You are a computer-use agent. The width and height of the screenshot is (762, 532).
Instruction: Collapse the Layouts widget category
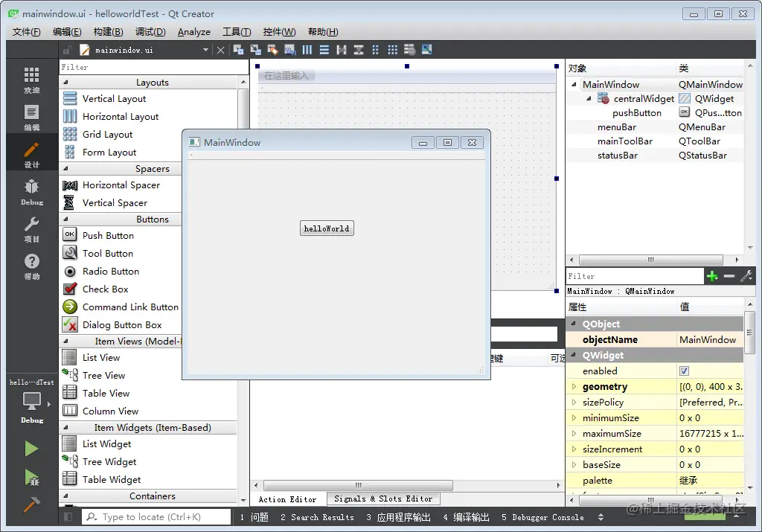[x=65, y=82]
